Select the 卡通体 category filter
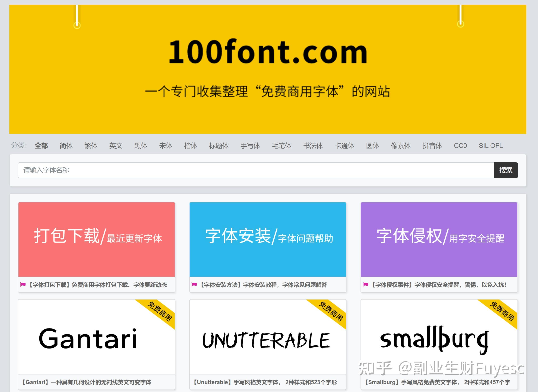 coord(345,145)
